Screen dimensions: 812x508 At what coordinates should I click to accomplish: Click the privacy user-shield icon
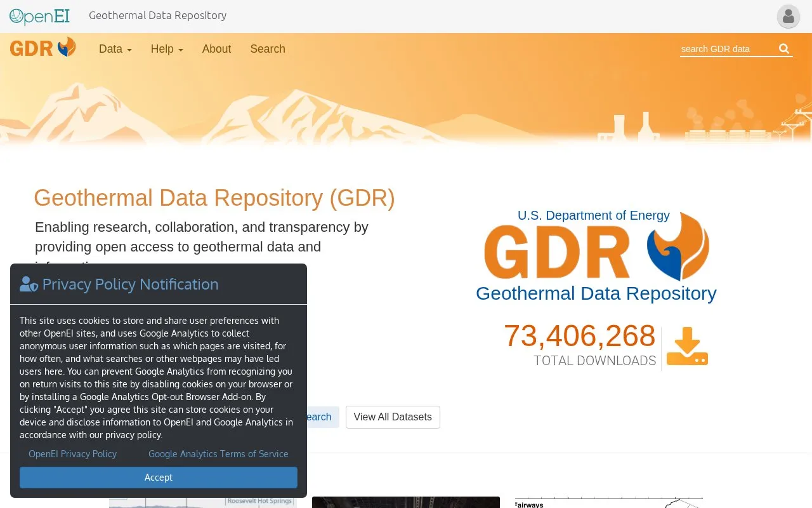[29, 284]
